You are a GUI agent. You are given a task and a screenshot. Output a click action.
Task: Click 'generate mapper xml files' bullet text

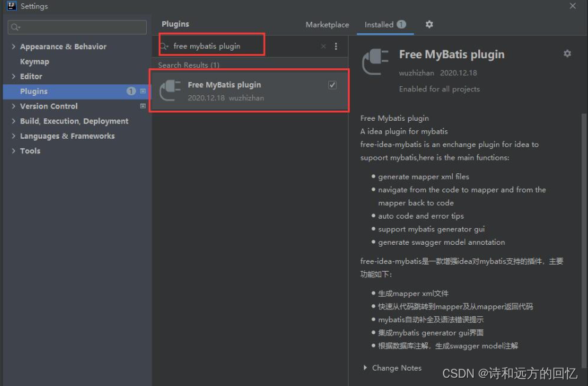[423, 176]
